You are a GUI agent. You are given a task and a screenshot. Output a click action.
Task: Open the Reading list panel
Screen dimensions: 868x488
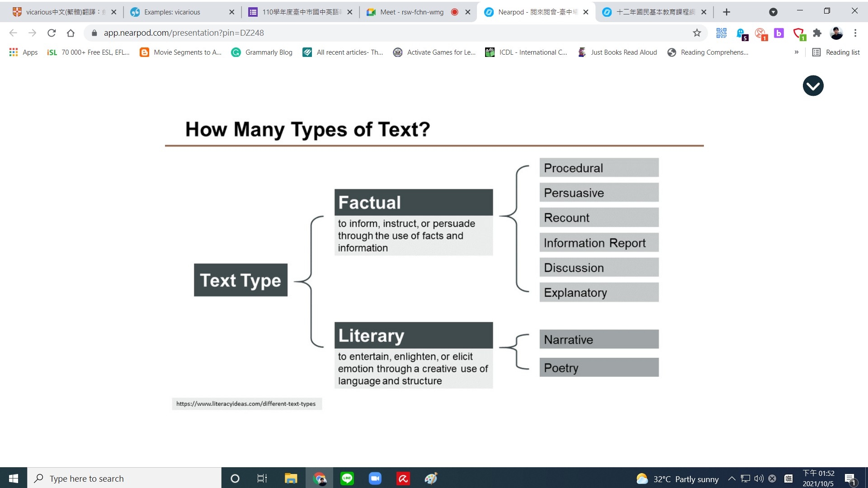pyautogui.click(x=836, y=52)
